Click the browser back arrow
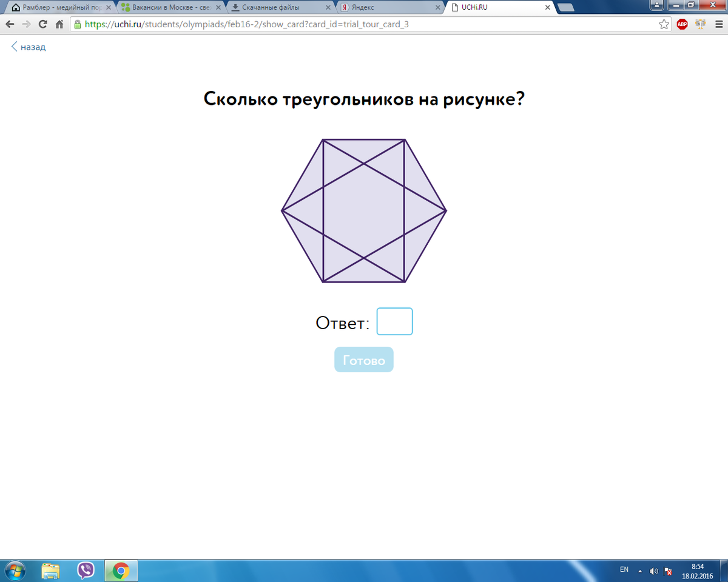Image resolution: width=728 pixels, height=582 pixels. tap(10, 24)
